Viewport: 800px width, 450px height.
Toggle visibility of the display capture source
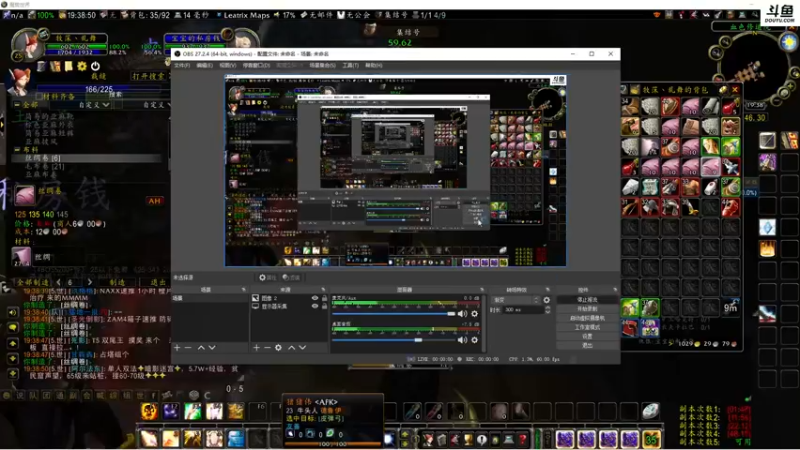click(x=315, y=306)
